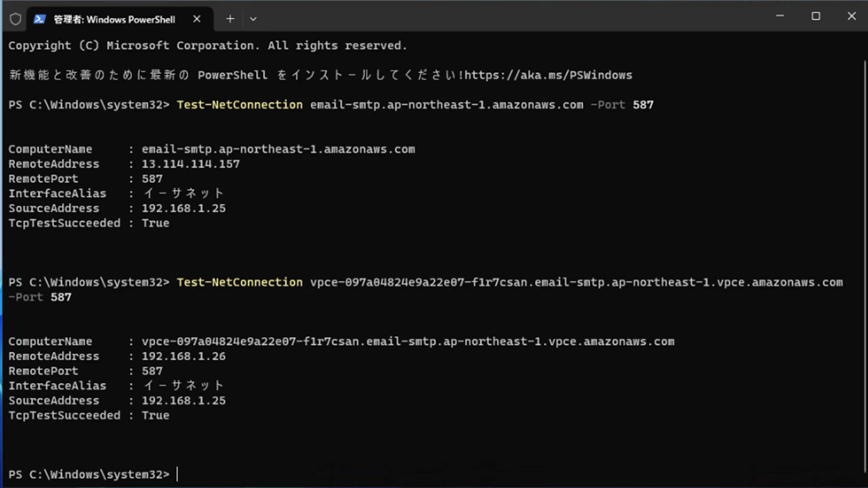Minimize the terminal window
The image size is (868, 488).
pyautogui.click(x=780, y=16)
